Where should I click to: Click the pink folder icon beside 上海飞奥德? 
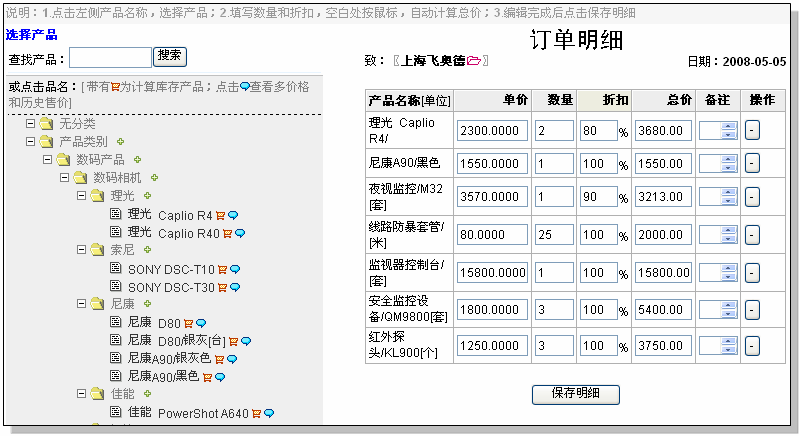click(474, 61)
